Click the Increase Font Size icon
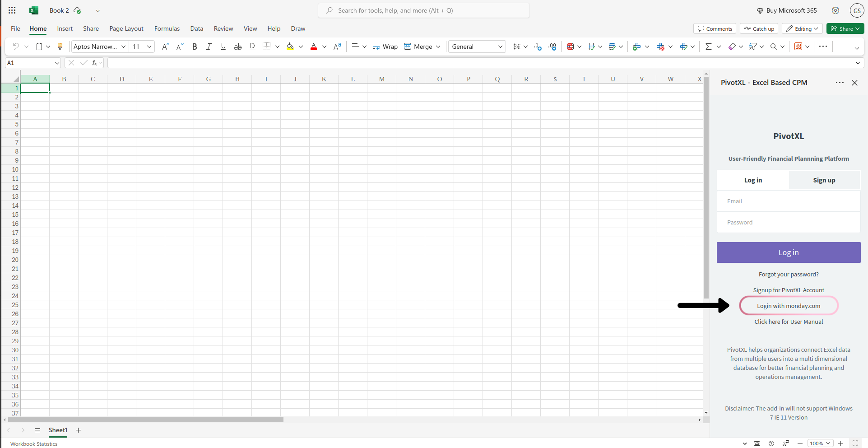The width and height of the screenshot is (868, 448). [x=165, y=46]
